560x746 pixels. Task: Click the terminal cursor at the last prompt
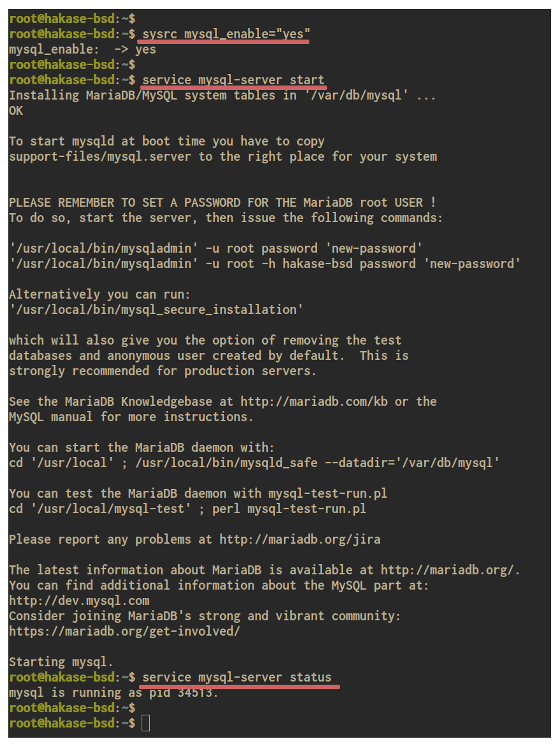[x=146, y=723]
